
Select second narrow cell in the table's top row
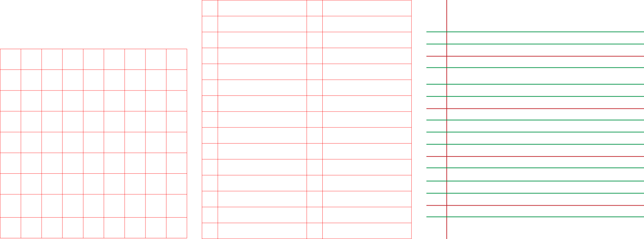(x=315, y=8)
